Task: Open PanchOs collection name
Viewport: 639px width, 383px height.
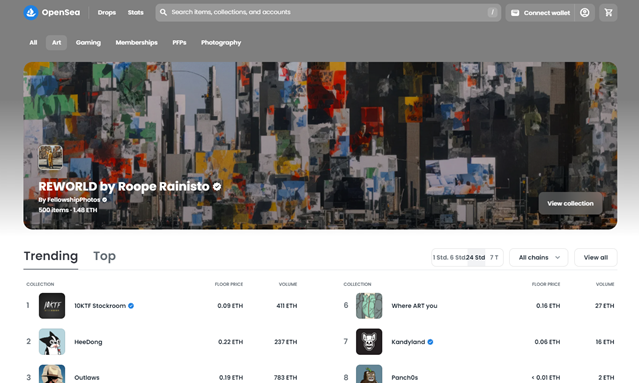Action: [405, 378]
